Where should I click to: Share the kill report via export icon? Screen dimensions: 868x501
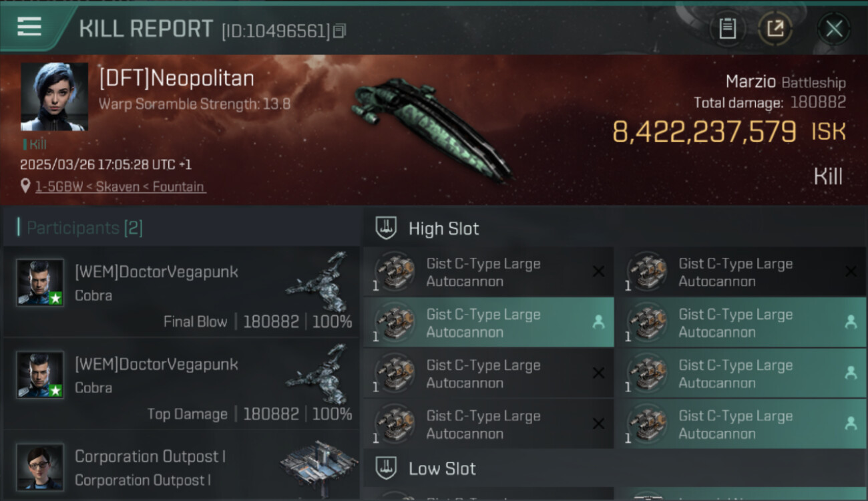(x=775, y=29)
